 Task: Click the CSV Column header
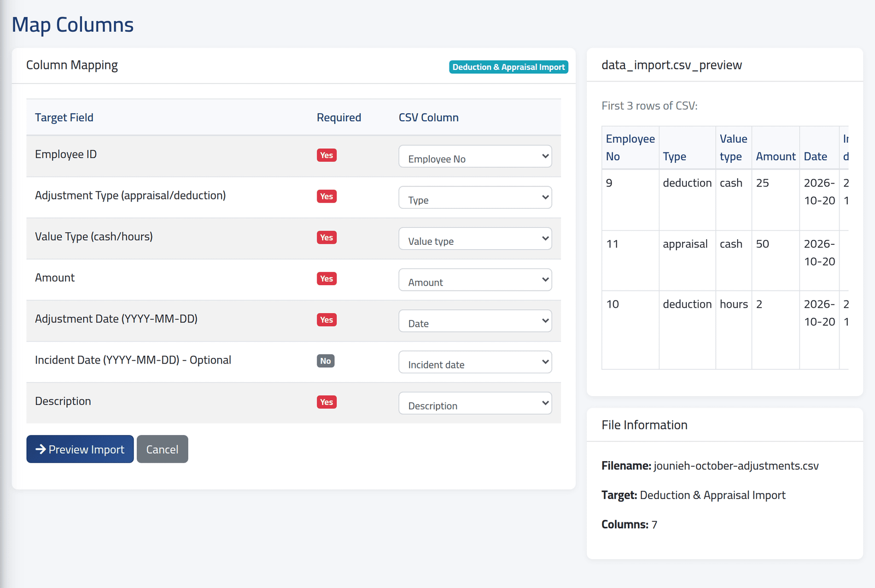click(x=429, y=117)
